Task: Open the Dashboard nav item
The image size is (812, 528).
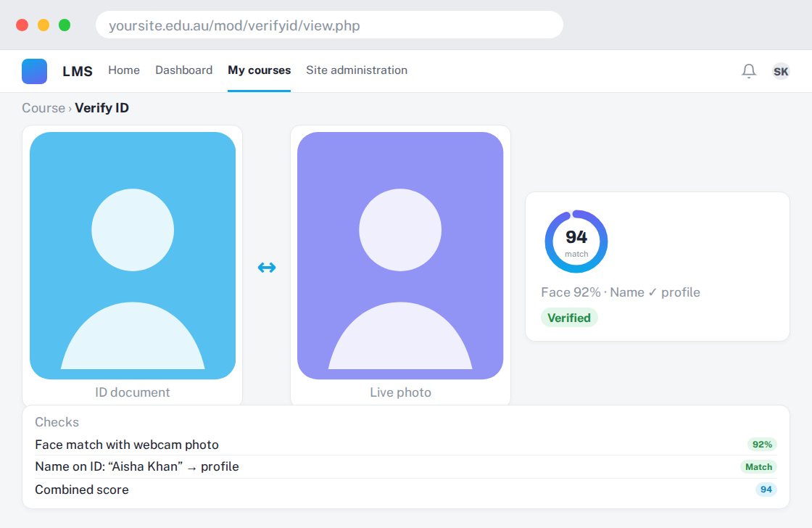Action: click(x=184, y=70)
